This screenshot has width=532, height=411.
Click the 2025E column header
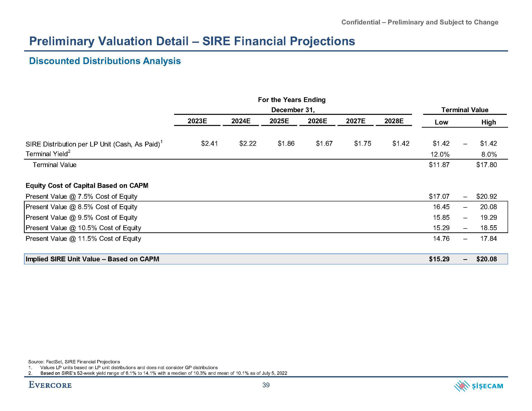click(279, 121)
